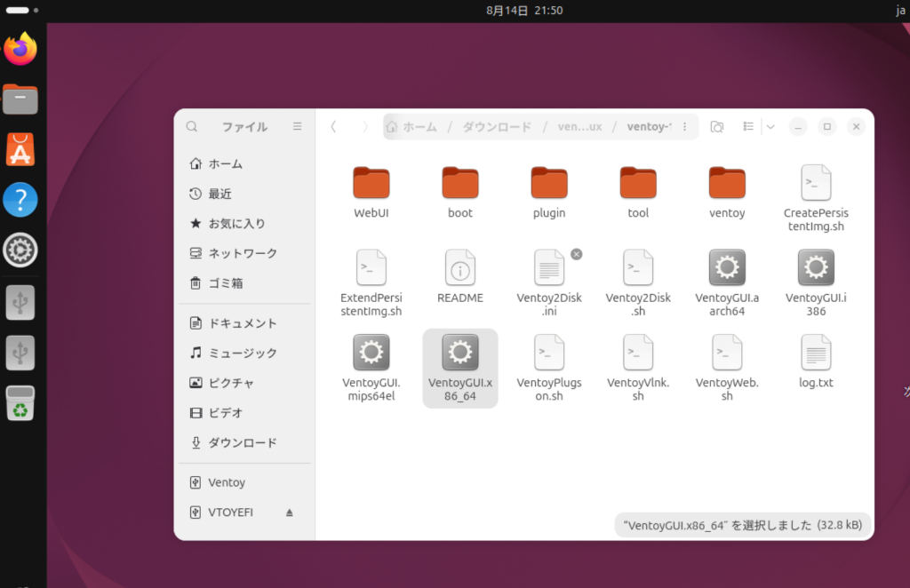Open ゴミ箱 in the sidebar
Screen dimensions: 910x588
(244, 283)
